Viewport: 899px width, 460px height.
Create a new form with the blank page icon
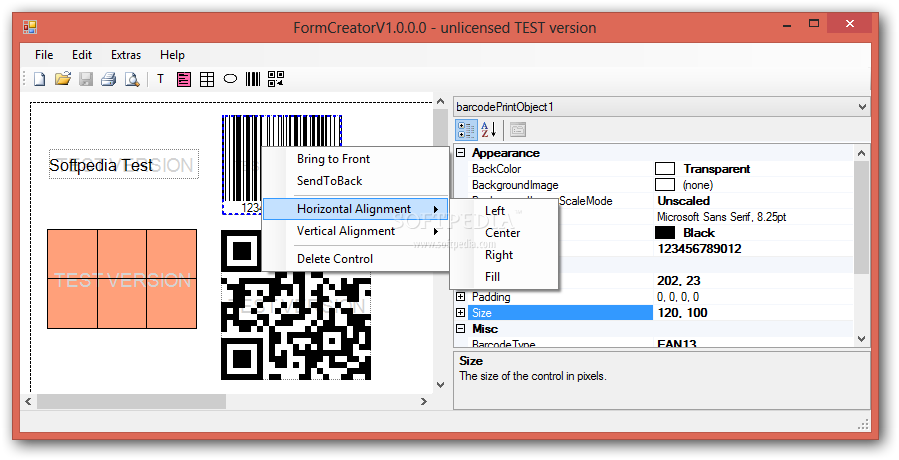tap(40, 79)
